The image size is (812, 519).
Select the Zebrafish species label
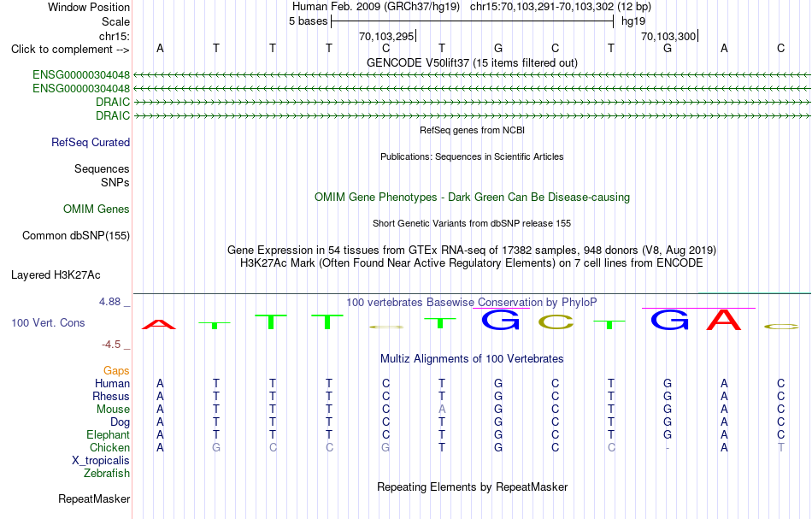click(x=107, y=473)
